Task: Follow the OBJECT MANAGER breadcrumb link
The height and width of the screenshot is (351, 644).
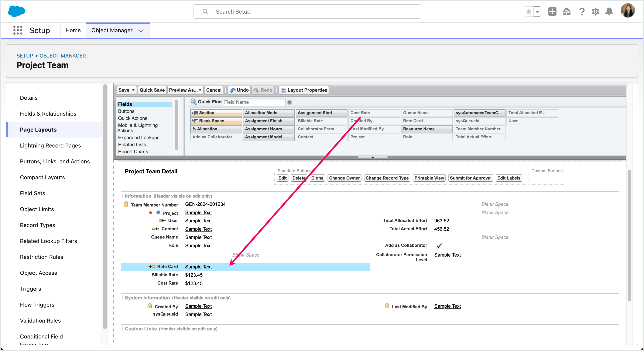Action: coord(62,56)
